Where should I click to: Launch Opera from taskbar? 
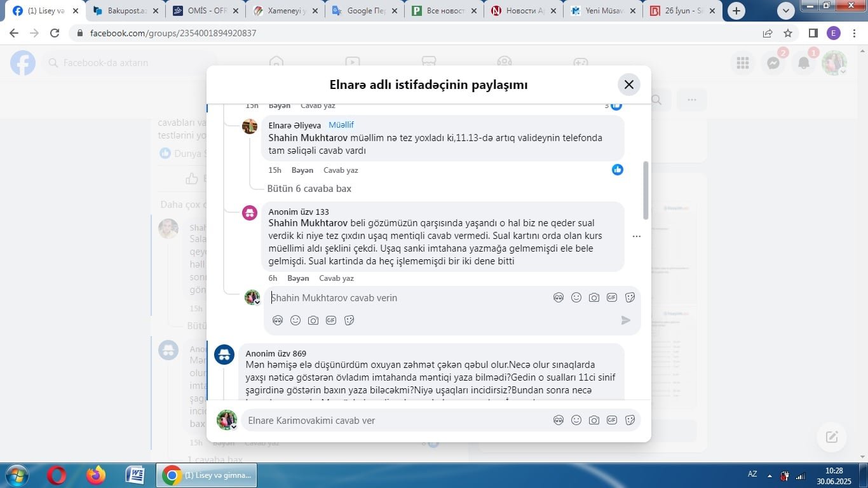click(x=57, y=475)
